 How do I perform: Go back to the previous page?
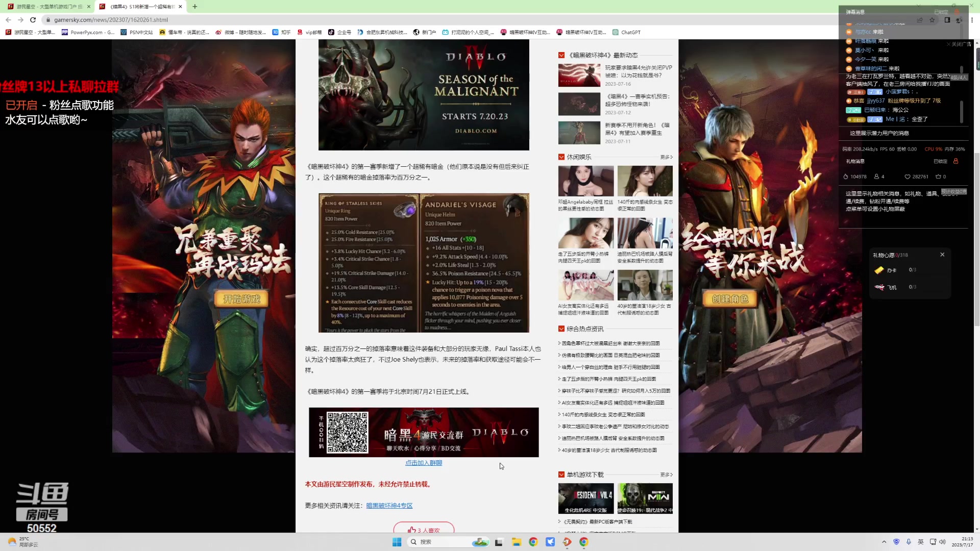click(8, 20)
